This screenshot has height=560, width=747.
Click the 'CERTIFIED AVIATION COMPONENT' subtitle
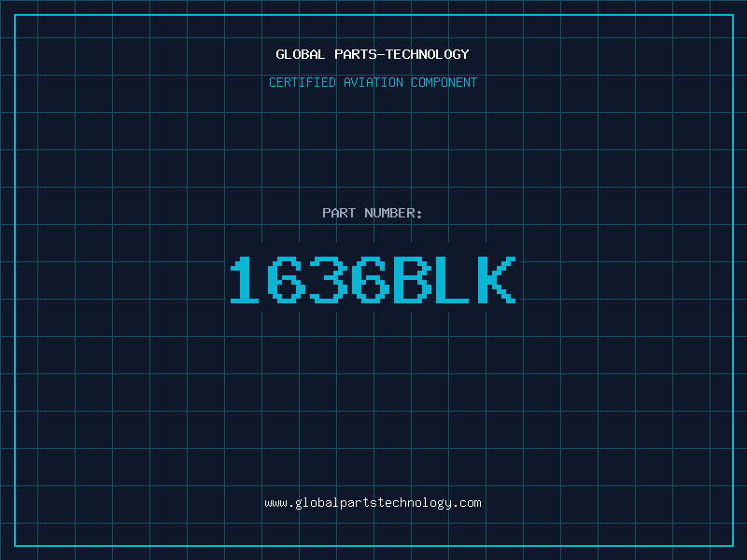[x=373, y=82]
